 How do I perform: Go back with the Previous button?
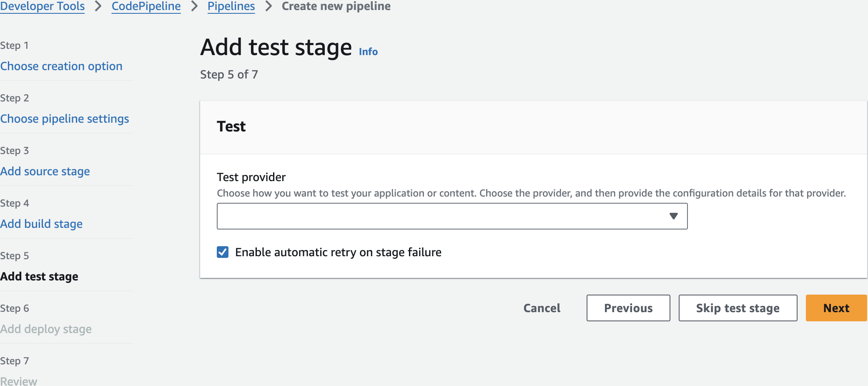tap(628, 308)
